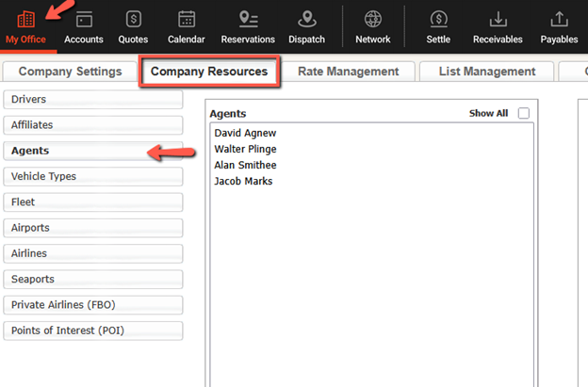
Task: Switch to the Company Settings tab
Action: point(70,72)
